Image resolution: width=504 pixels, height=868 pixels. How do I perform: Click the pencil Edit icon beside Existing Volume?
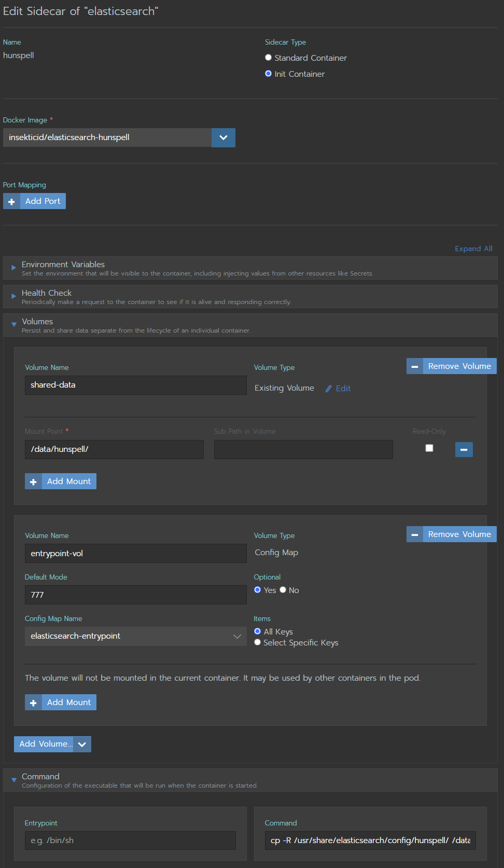328,389
